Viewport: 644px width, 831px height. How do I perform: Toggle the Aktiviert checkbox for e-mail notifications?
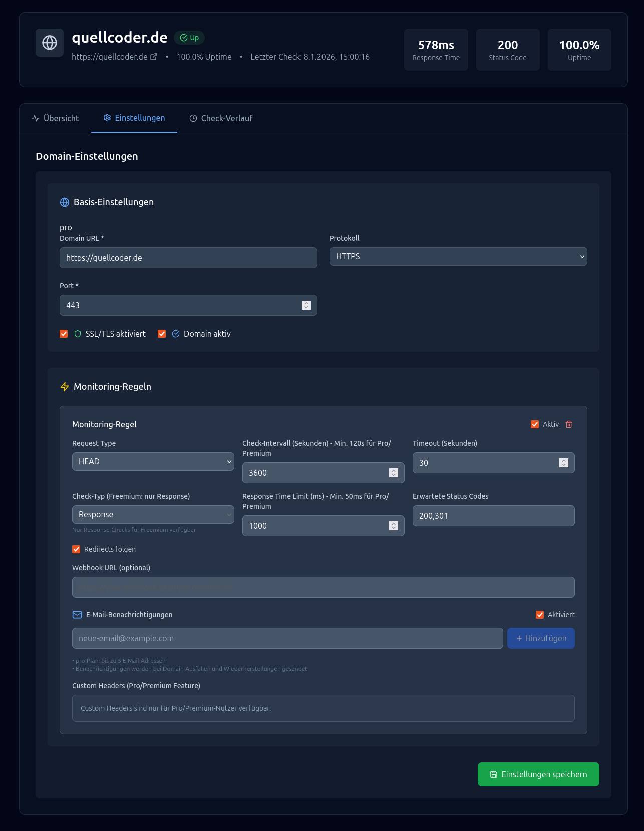coord(540,615)
